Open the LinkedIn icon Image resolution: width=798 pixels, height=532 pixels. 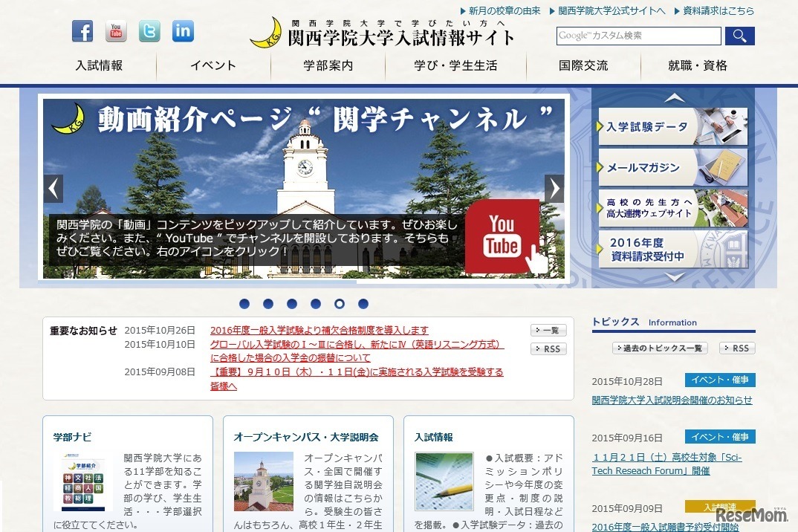pos(183,31)
